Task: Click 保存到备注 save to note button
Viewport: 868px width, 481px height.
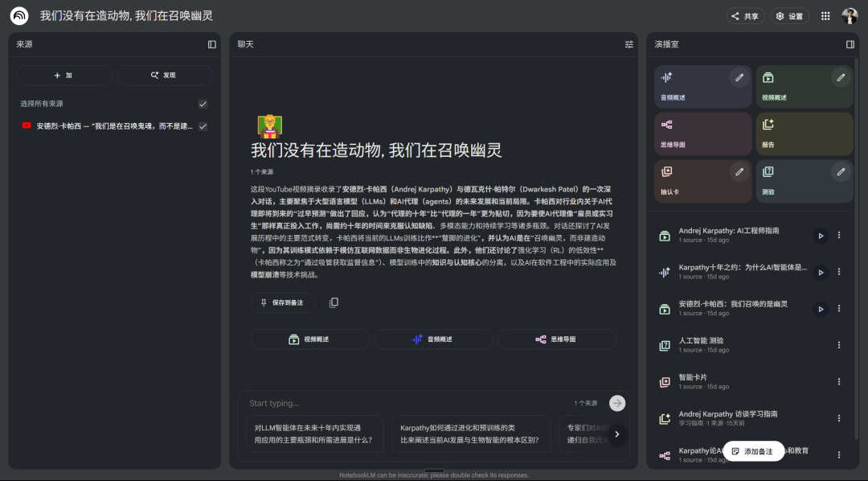Action: 283,302
